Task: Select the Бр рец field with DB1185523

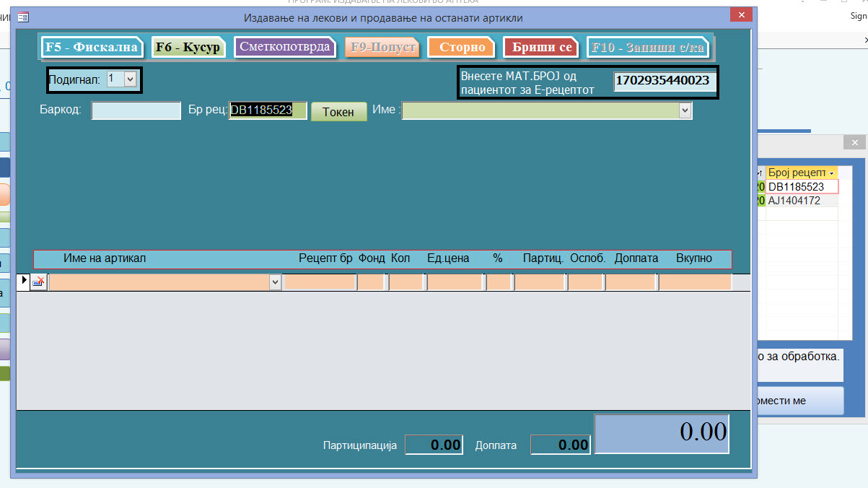Action: coord(268,110)
